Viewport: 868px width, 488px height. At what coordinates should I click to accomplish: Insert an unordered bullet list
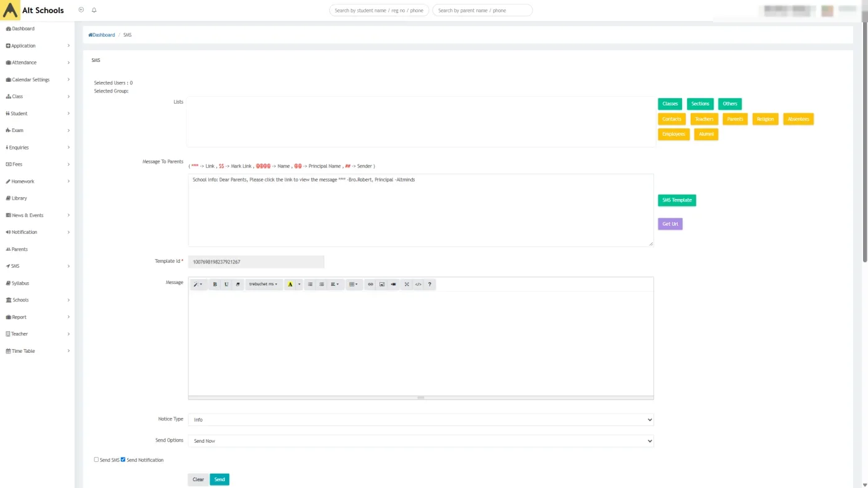pyautogui.click(x=310, y=284)
